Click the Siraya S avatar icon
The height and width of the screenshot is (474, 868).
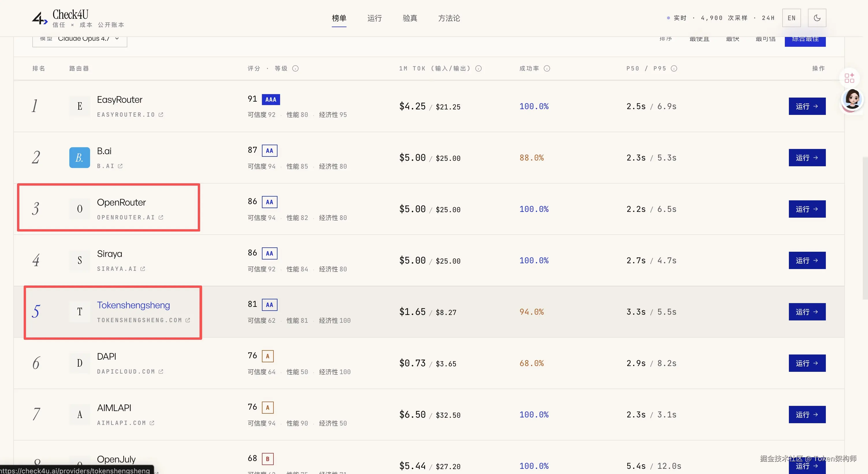coord(79,260)
